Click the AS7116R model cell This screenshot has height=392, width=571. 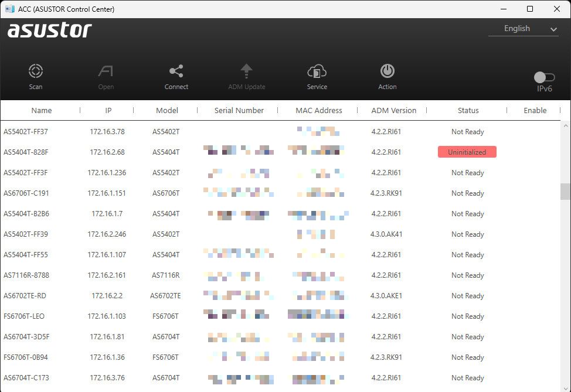166,275
